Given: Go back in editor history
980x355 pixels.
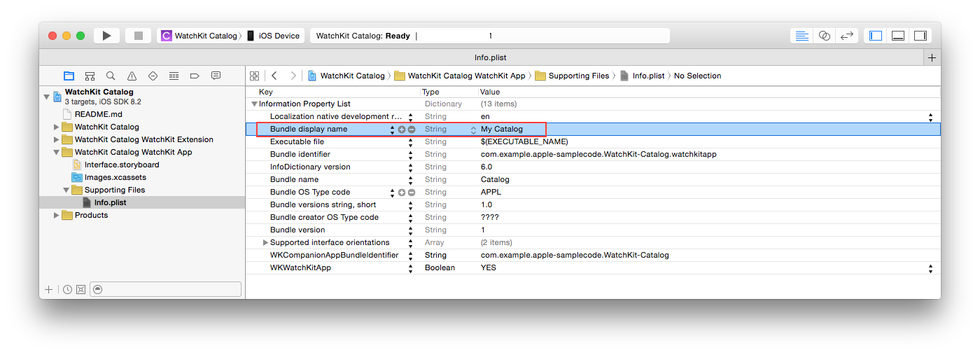Looking at the screenshot, I should click(274, 76).
